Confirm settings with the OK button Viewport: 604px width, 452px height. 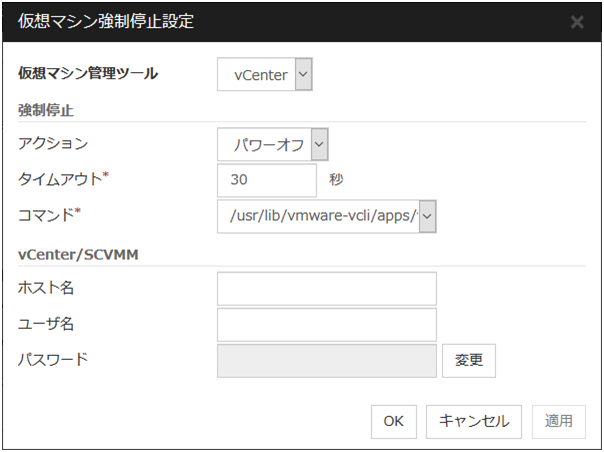coord(393,421)
